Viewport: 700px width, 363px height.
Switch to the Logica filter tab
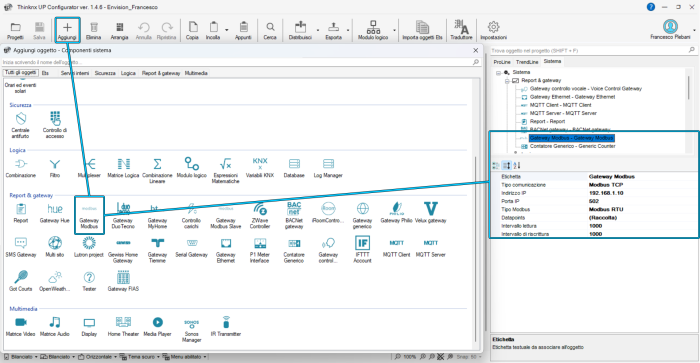[128, 73]
